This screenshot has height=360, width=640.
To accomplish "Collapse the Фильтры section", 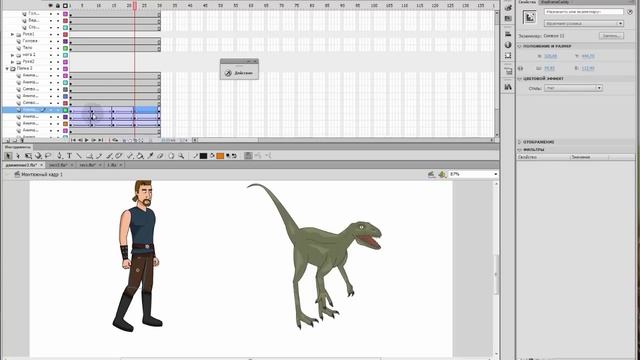I will coord(520,150).
